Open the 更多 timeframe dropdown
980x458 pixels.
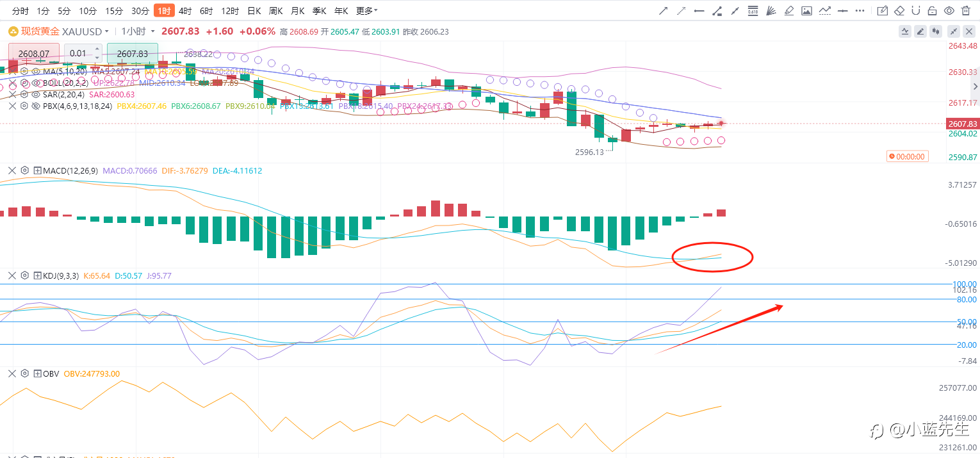coord(366,10)
